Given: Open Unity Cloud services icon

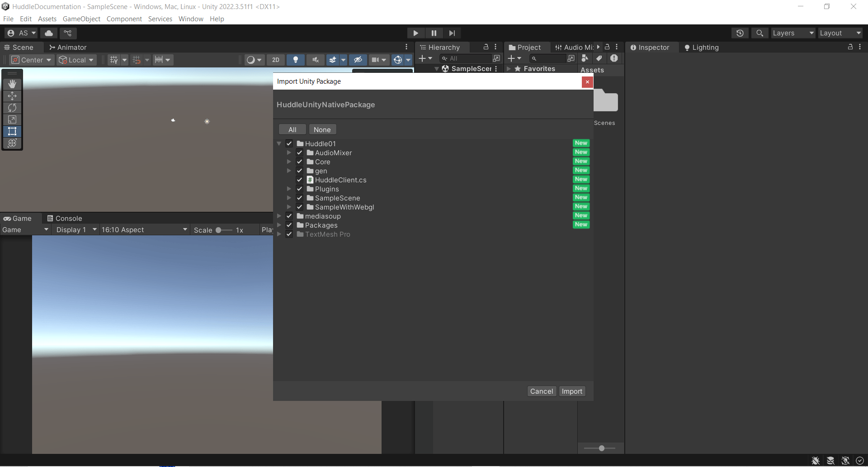Looking at the screenshot, I should pos(49,33).
